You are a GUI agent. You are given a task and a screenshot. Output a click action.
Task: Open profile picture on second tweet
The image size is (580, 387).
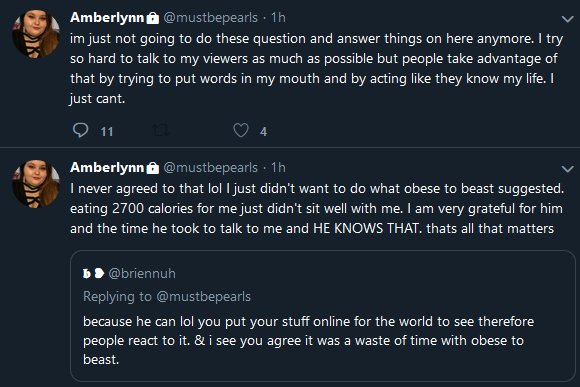(x=36, y=184)
